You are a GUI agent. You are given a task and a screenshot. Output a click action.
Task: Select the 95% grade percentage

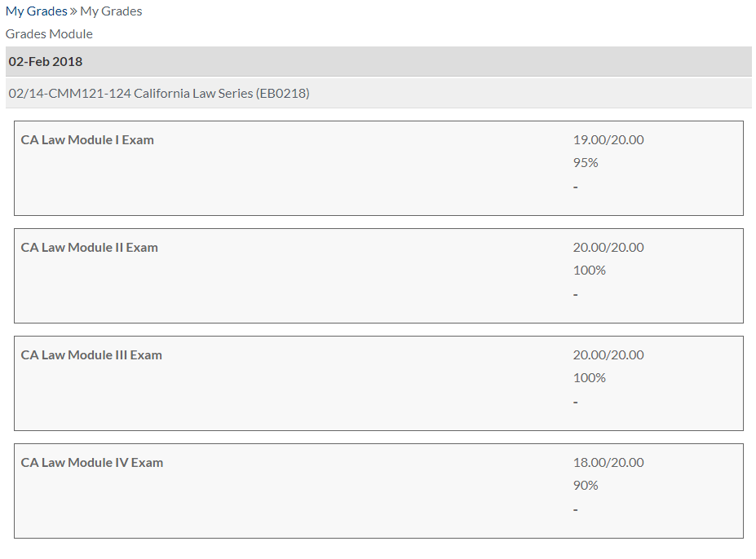(x=586, y=163)
